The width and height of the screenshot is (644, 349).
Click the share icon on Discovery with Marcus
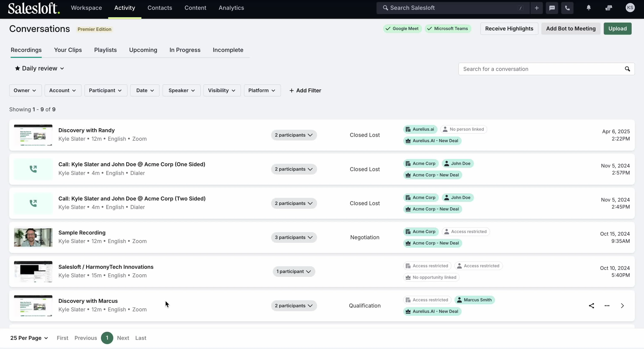tap(591, 306)
